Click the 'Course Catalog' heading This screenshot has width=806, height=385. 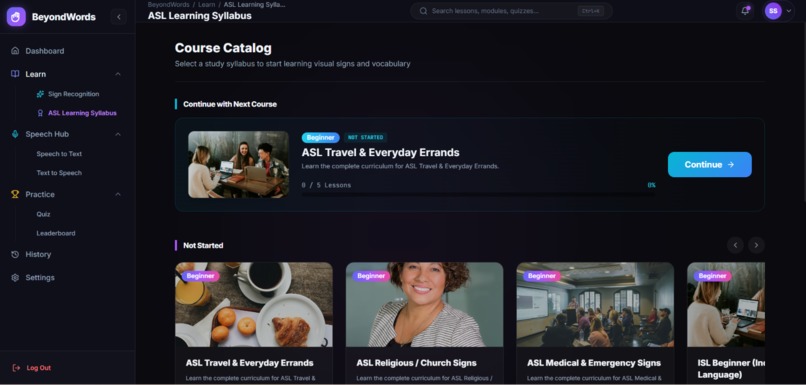click(223, 48)
